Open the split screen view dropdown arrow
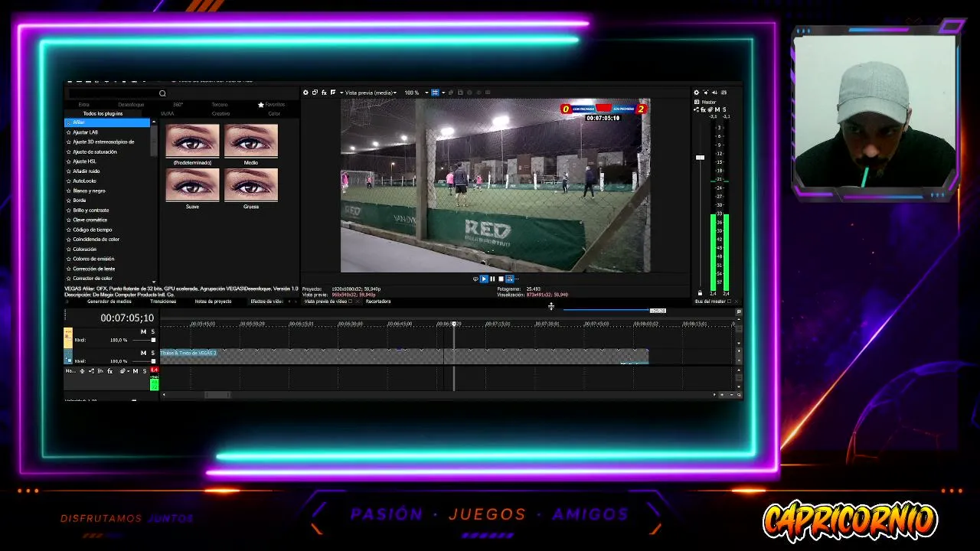Viewport: 980px width, 551px height. tap(341, 93)
